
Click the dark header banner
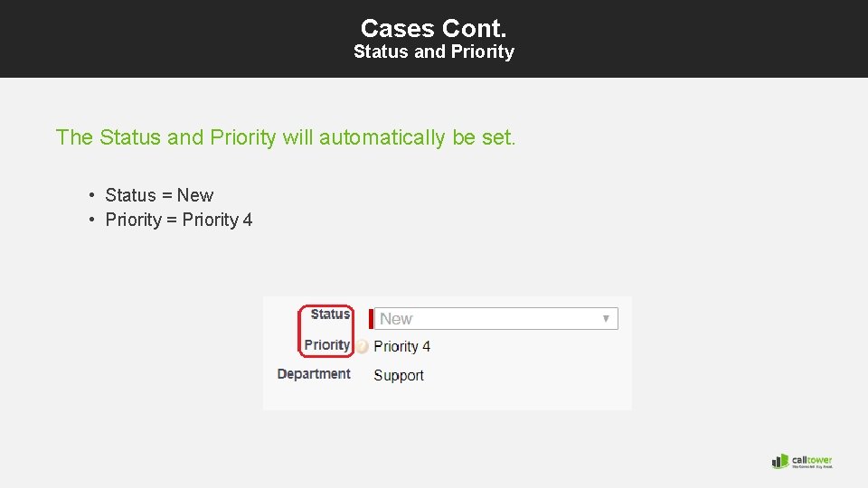point(434,39)
